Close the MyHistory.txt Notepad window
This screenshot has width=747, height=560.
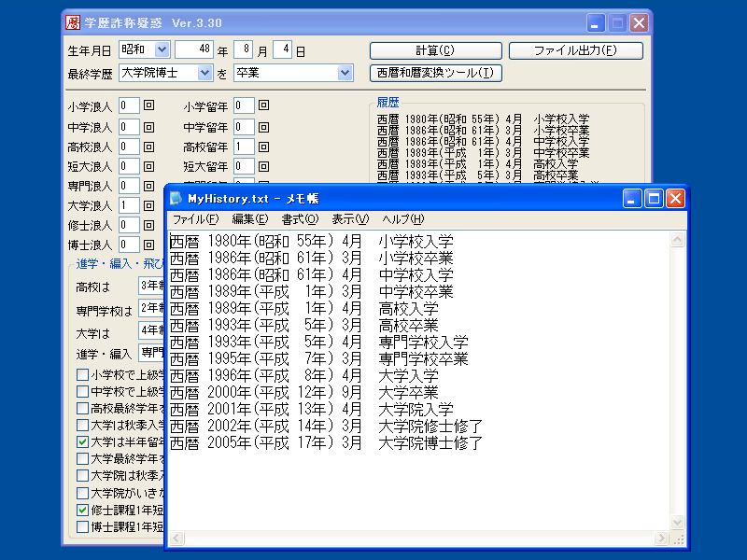pos(675,198)
